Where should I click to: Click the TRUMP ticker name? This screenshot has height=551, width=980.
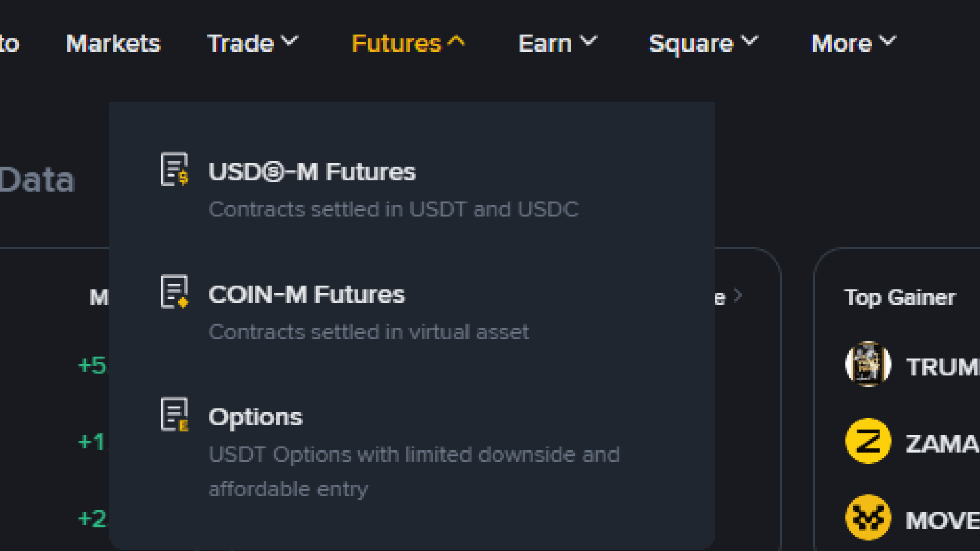(943, 367)
